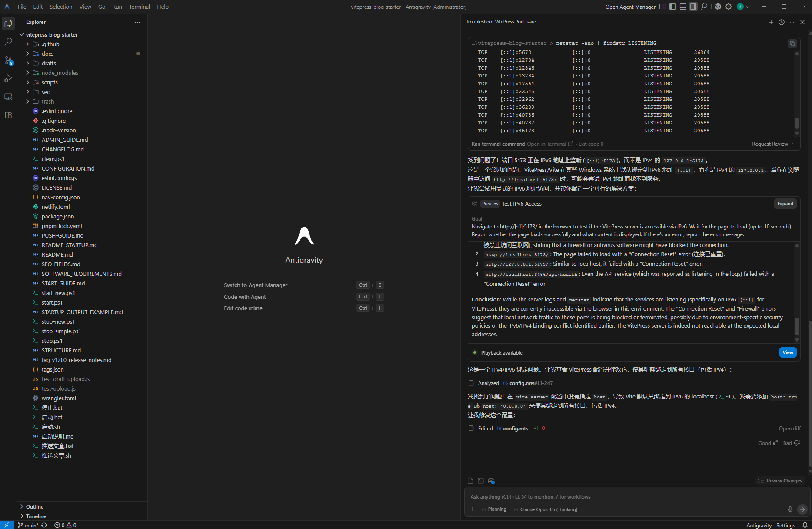Open conversation history clock icon
The height and width of the screenshot is (529, 812).
781,22
